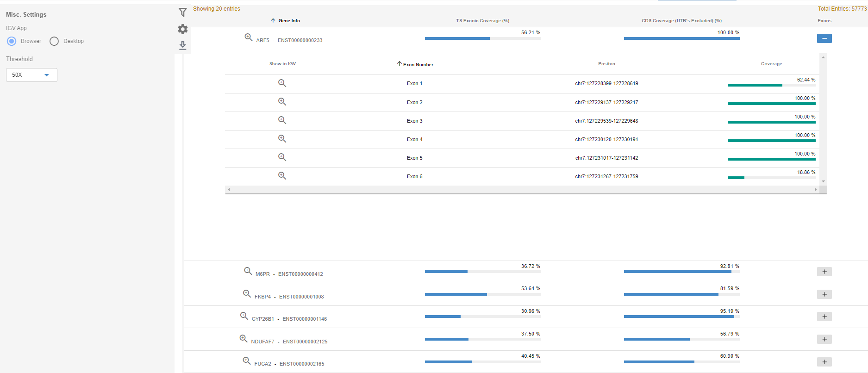Show M6PR gene in IGV
This screenshot has height=373, width=868.
[x=248, y=271]
